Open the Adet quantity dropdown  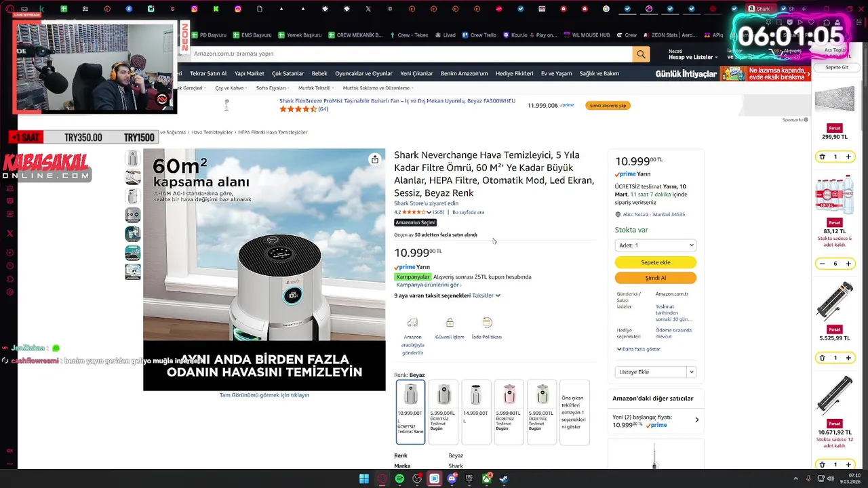click(655, 245)
